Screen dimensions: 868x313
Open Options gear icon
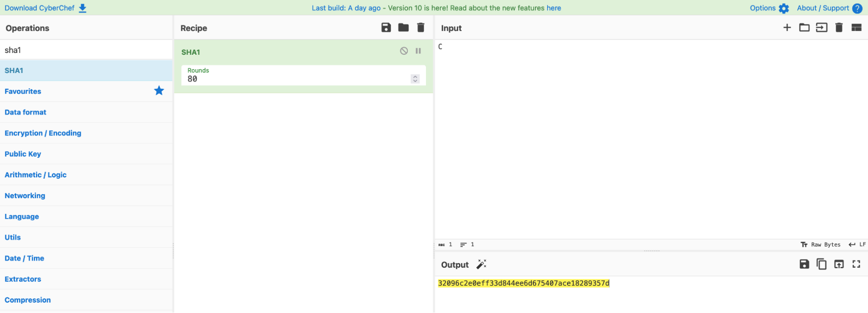click(x=784, y=8)
